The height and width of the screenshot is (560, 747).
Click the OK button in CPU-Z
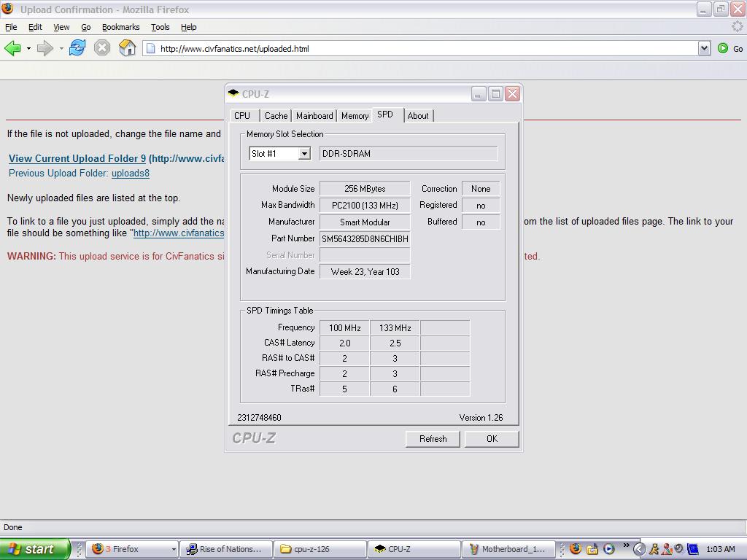(x=492, y=439)
